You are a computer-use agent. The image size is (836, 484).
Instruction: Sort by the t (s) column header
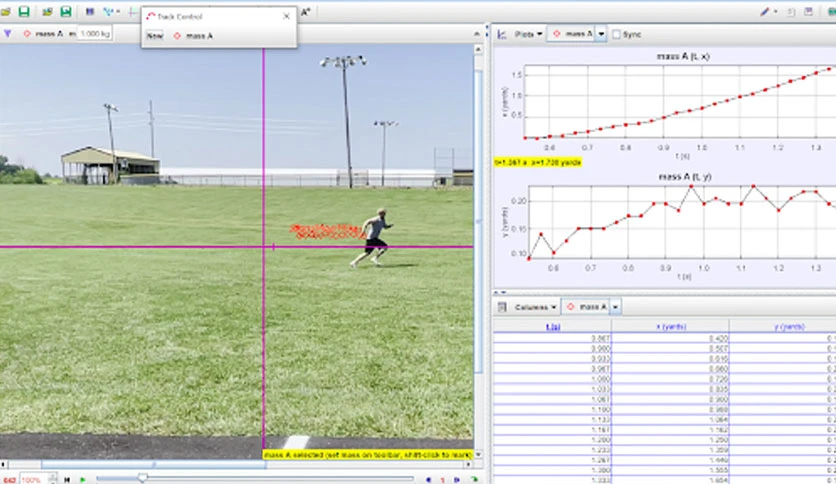click(552, 326)
